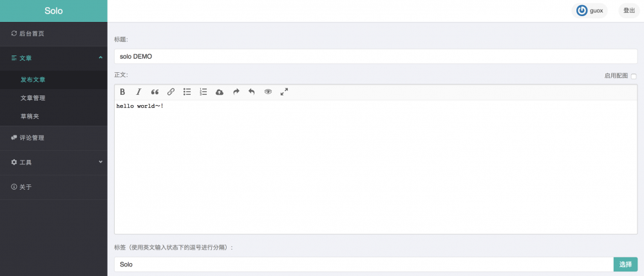Toggle bold formatting in editor toolbar

coord(122,92)
